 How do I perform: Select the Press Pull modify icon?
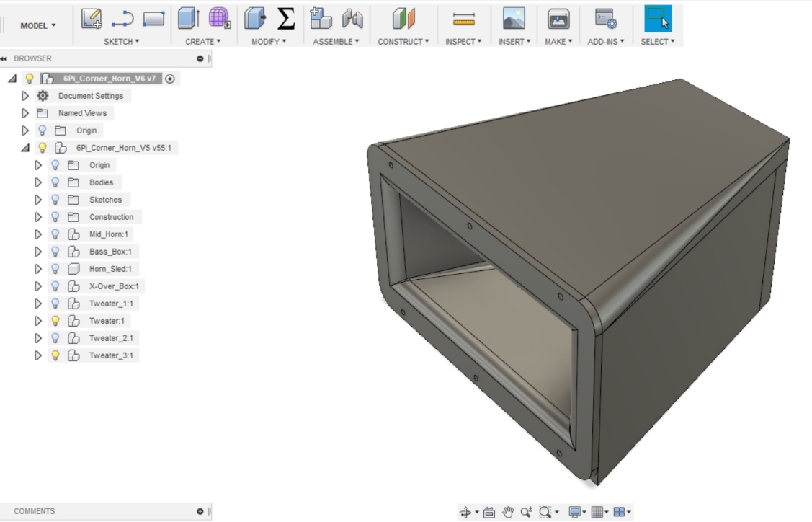(254, 19)
